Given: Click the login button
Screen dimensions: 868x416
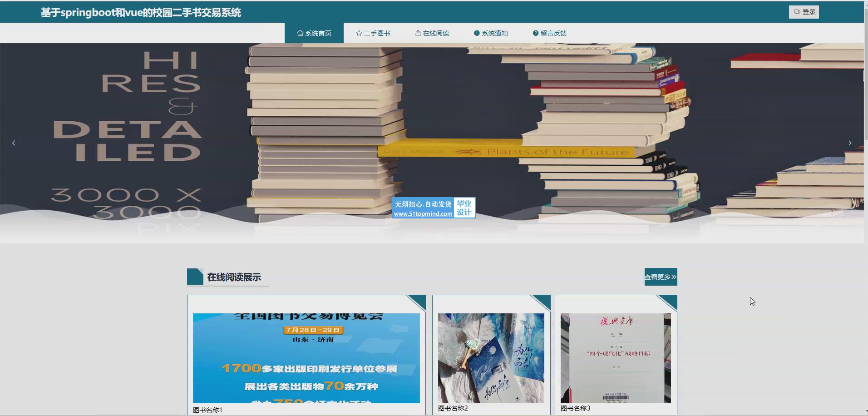Looking at the screenshot, I should (x=804, y=12).
